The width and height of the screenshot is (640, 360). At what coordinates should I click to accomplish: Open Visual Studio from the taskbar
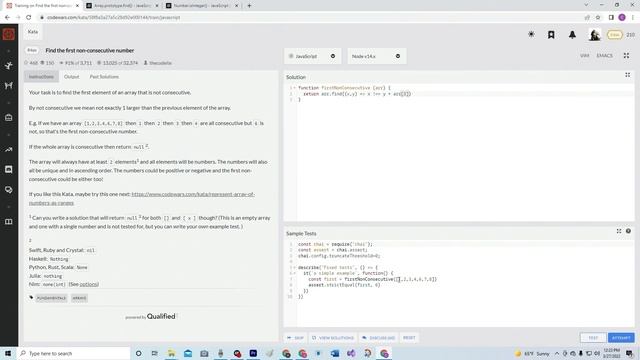[351, 353]
